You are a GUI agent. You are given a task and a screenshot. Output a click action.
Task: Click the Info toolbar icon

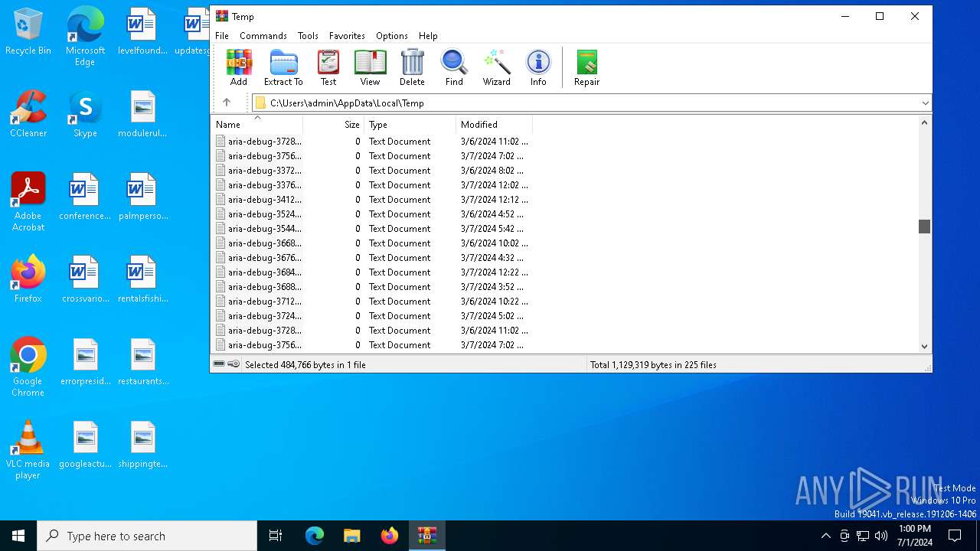tap(538, 67)
